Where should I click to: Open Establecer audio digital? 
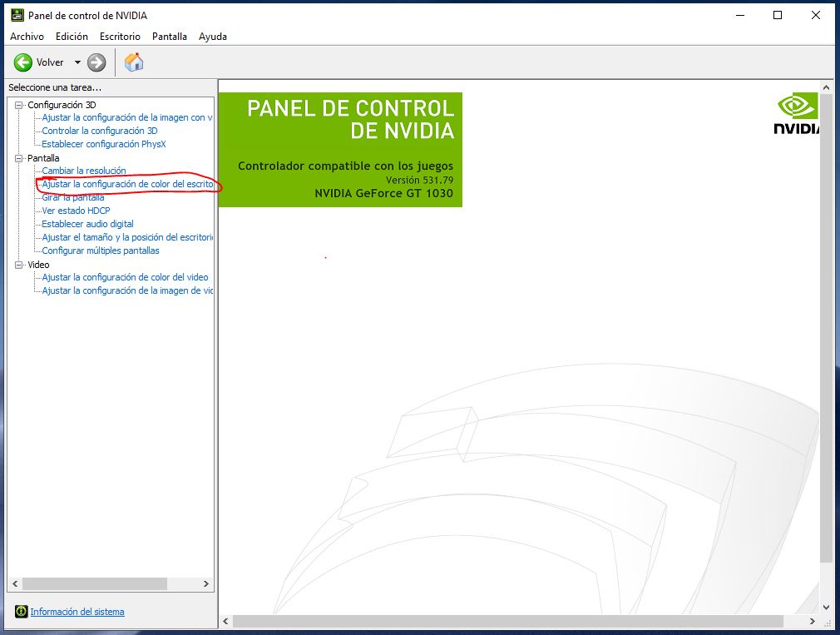[88, 224]
